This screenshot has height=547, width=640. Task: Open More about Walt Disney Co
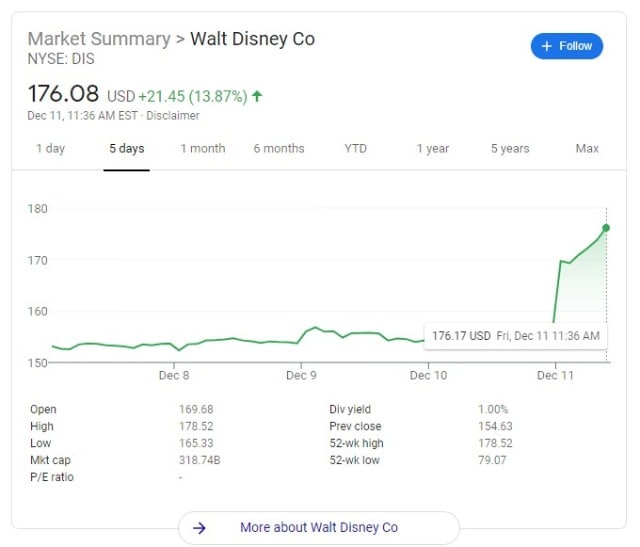tap(319, 527)
